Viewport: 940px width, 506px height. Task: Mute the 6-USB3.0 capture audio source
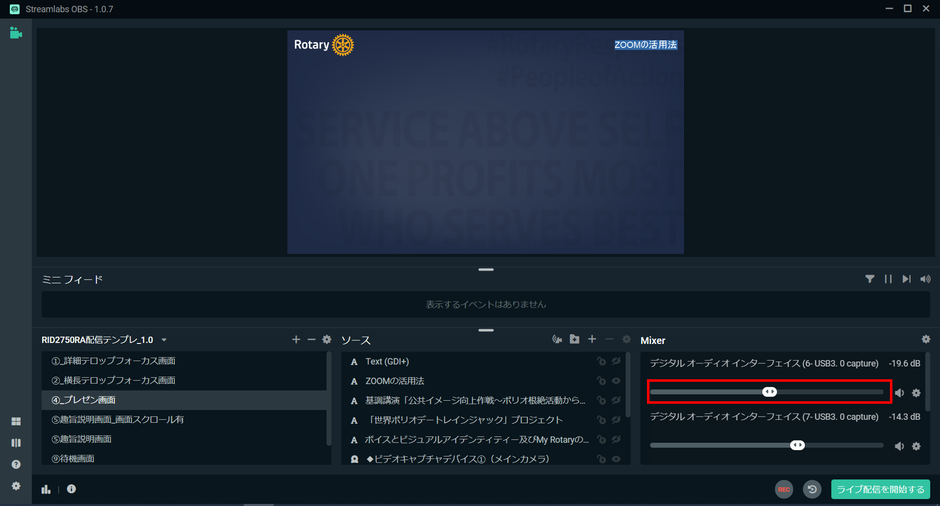coord(899,393)
